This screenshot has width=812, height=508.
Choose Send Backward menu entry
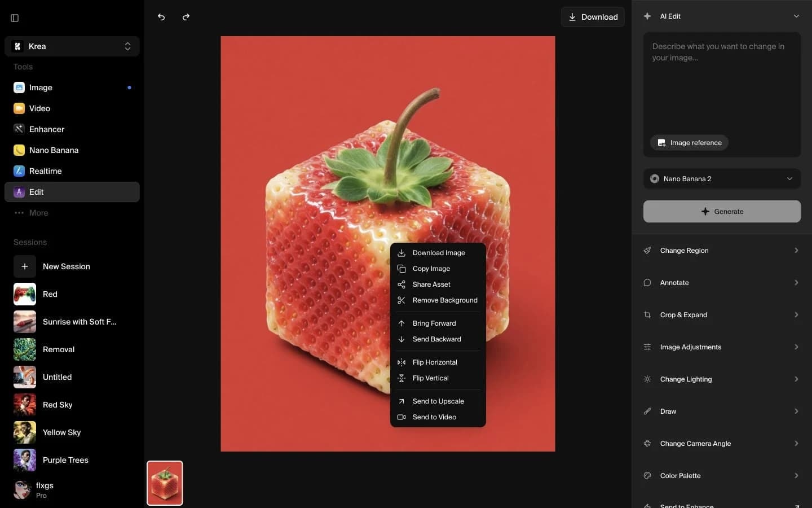(x=438, y=339)
